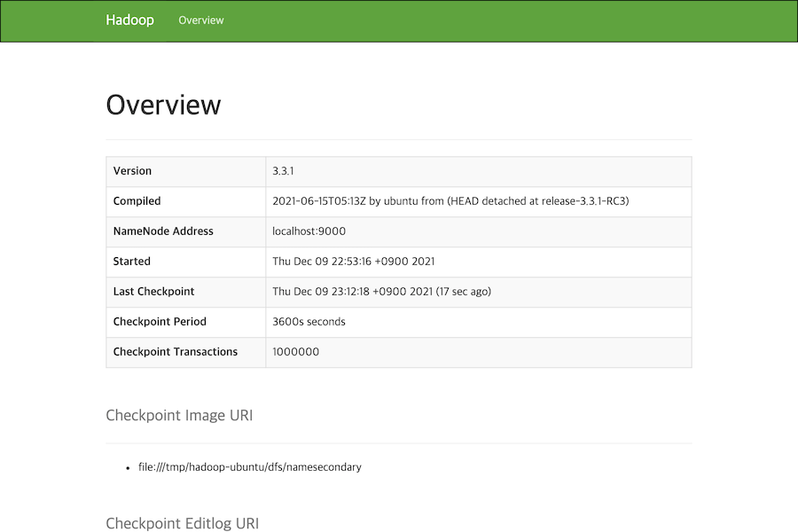The height and width of the screenshot is (532, 798).
Task: Click the Overview page heading
Action: pos(163,105)
